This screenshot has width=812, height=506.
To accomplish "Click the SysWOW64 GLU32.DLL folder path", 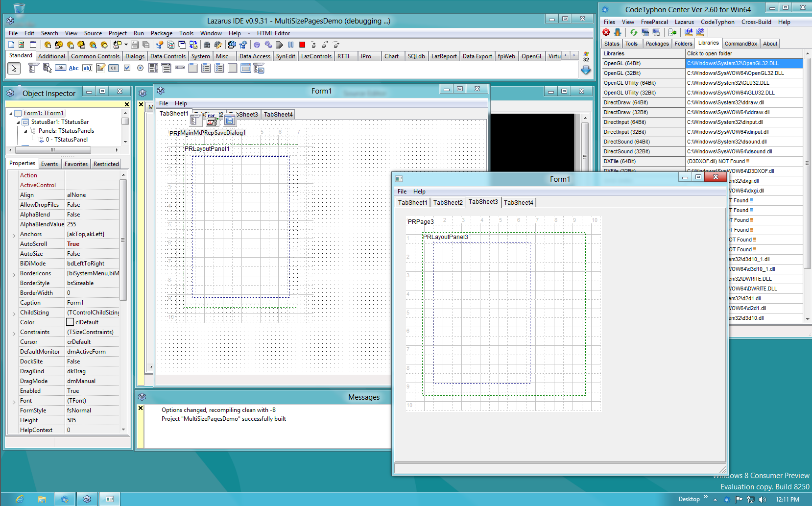I will pos(744,93).
